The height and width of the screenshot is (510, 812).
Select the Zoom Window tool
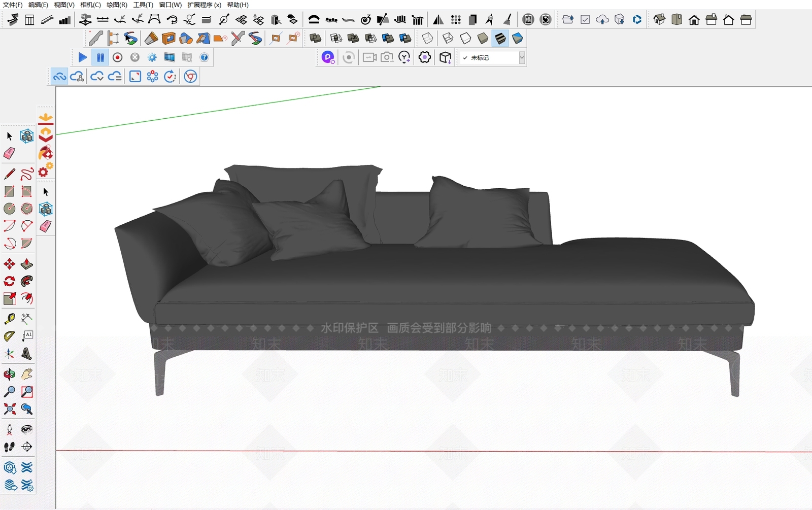pyautogui.click(x=27, y=392)
